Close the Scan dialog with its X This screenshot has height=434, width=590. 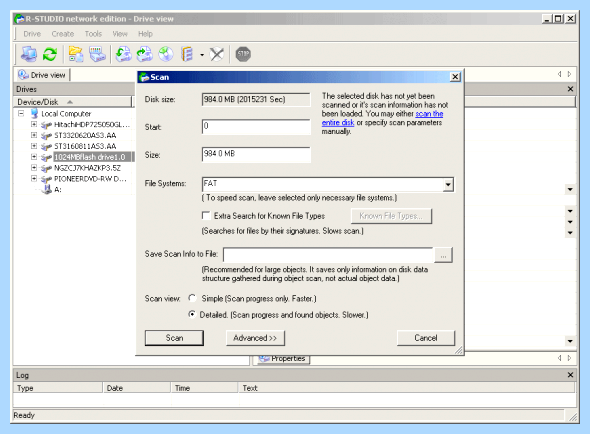[455, 77]
